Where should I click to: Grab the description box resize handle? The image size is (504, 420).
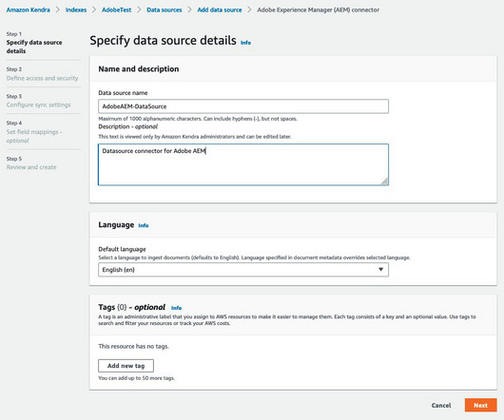pyautogui.click(x=385, y=181)
